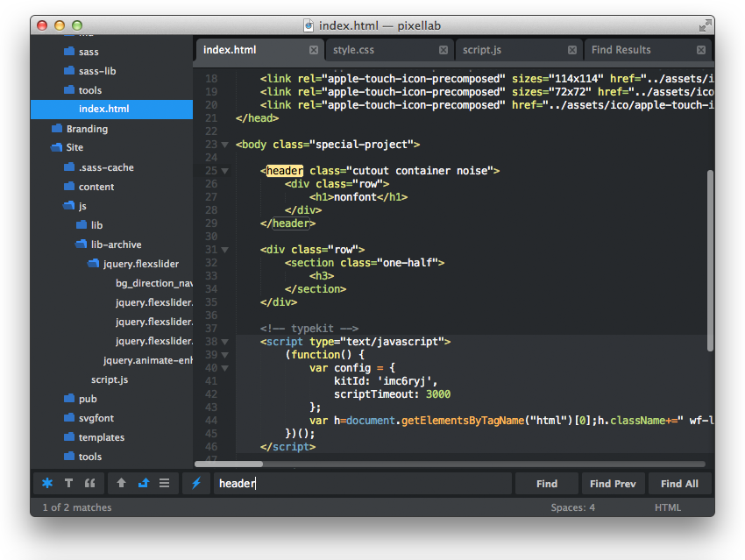745x560 pixels.
Task: Open jquery.animate-enh file in sidebar
Action: (x=148, y=360)
